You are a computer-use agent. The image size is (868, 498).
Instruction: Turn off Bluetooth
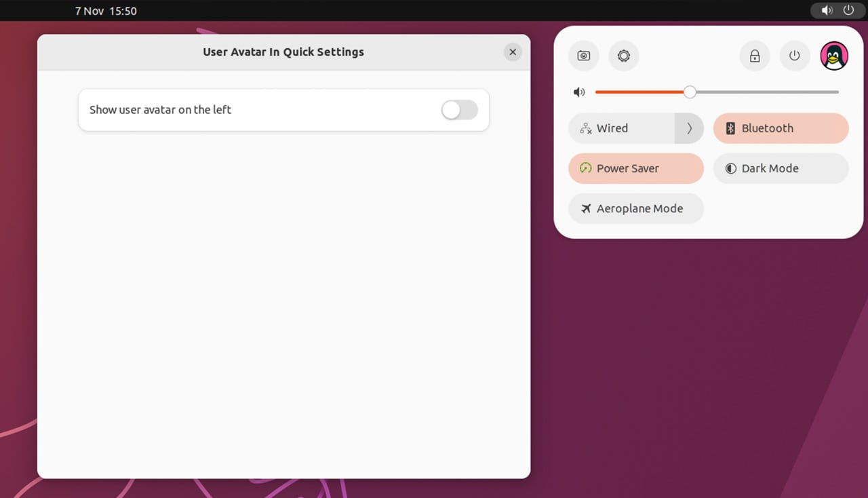coord(781,128)
